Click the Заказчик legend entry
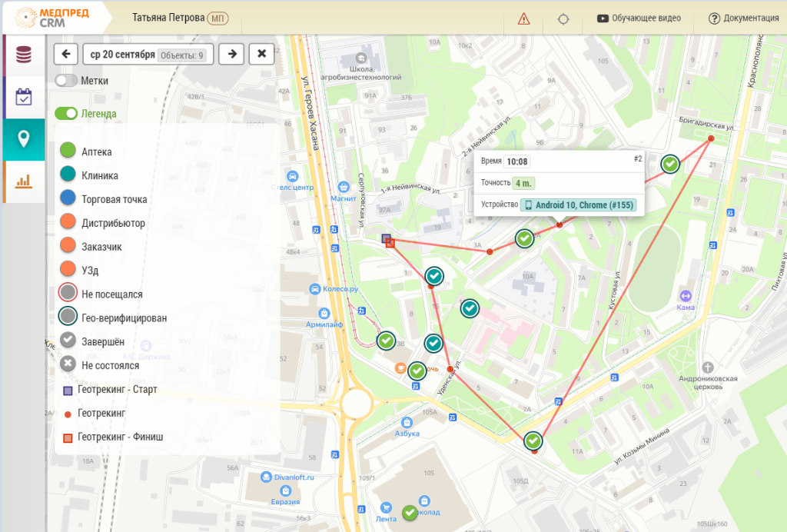787x532 pixels. [x=91, y=246]
